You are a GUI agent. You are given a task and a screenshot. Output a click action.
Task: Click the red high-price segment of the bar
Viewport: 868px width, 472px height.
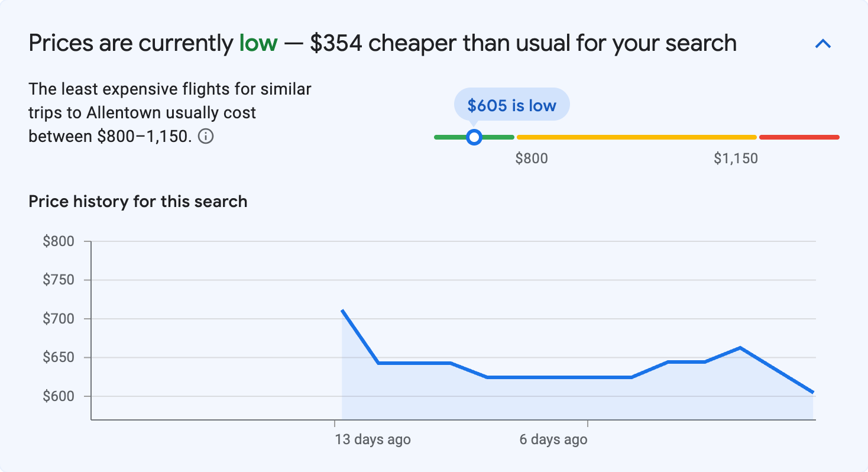pos(798,137)
